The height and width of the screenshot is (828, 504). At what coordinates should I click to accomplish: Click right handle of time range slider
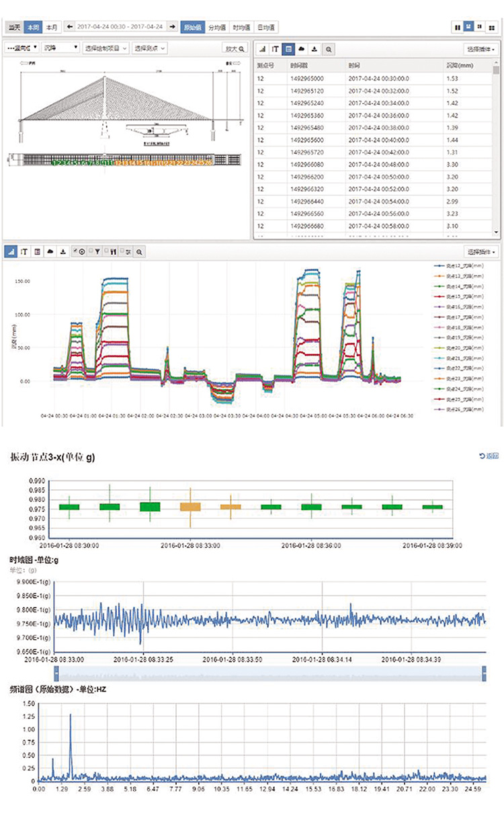pyautogui.click(x=484, y=675)
